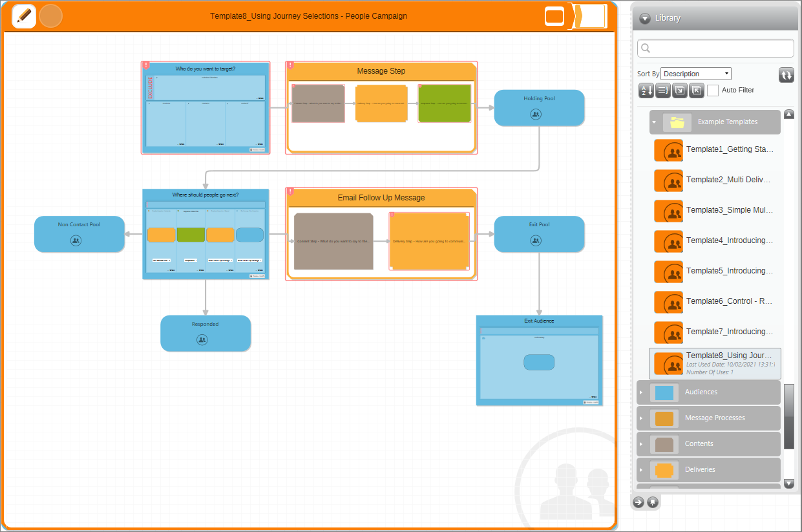Image resolution: width=802 pixels, height=532 pixels.
Task: Click the blue rounded block in the go next node
Action: tap(249, 235)
